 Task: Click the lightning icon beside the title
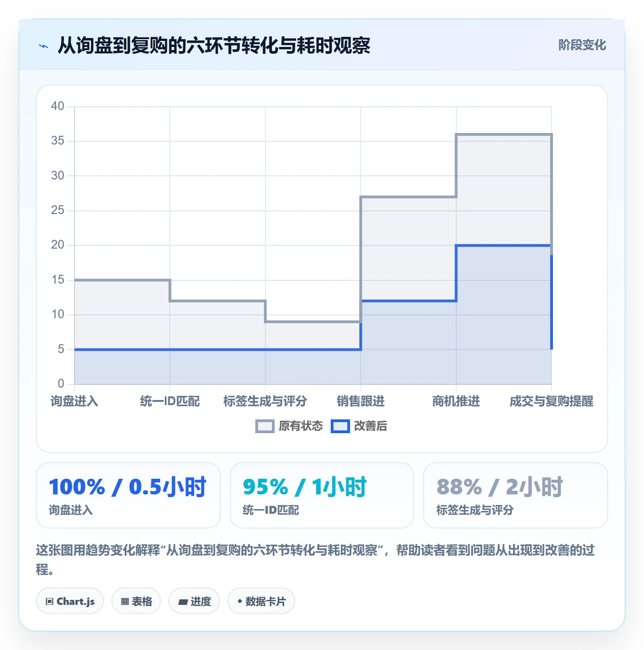pyautogui.click(x=44, y=46)
